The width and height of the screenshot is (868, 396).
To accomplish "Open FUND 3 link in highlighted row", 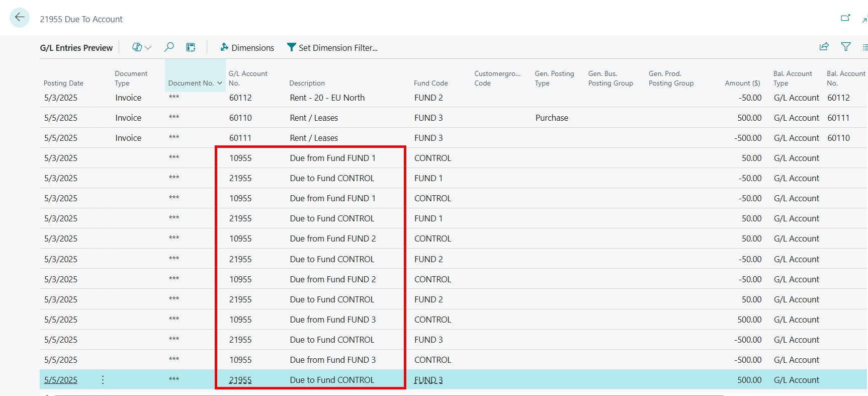I will point(428,380).
